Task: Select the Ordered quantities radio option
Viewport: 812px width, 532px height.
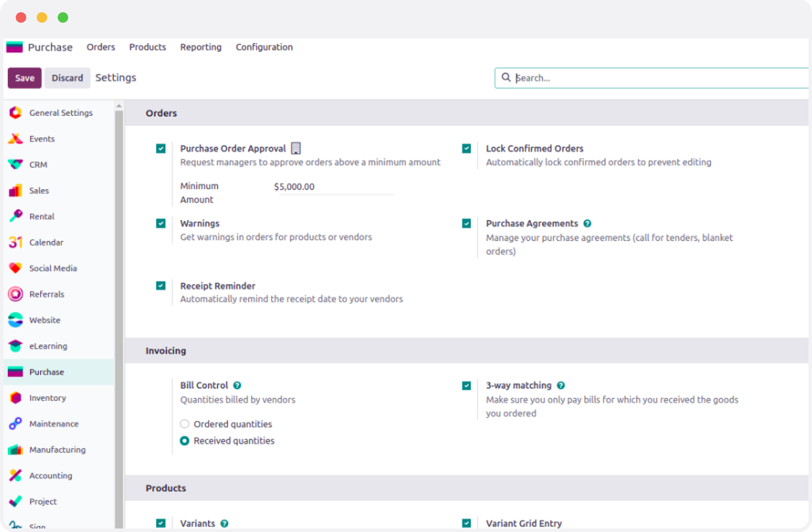Action: [x=184, y=424]
